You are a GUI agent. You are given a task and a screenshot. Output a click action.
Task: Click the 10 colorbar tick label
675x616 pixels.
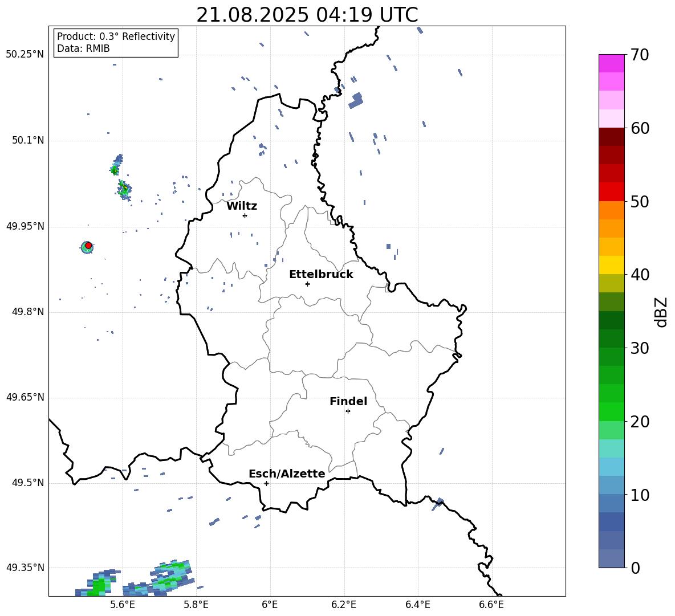tap(640, 495)
